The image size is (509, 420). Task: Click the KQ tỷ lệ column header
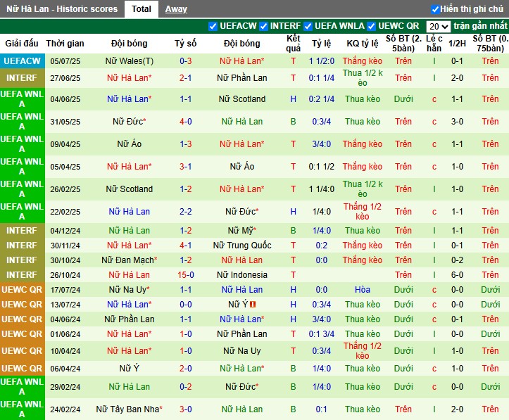(x=363, y=43)
